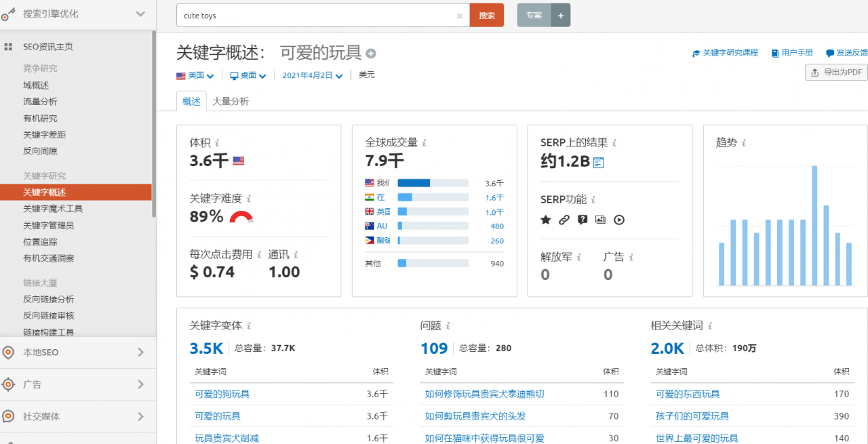Open the 可爱的狗玩具 keyword link

(222, 394)
